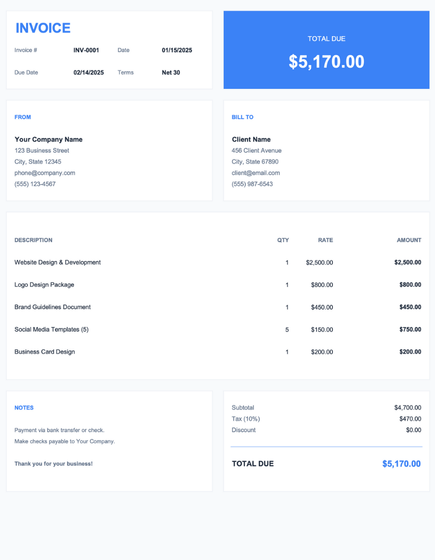Click the bold $750.00 amount
The image size is (435, 560).
[x=410, y=329]
